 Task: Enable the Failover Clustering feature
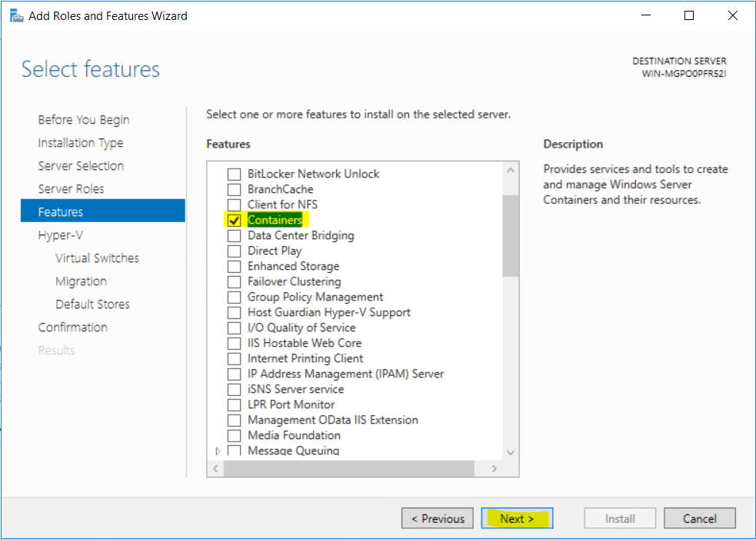(235, 281)
